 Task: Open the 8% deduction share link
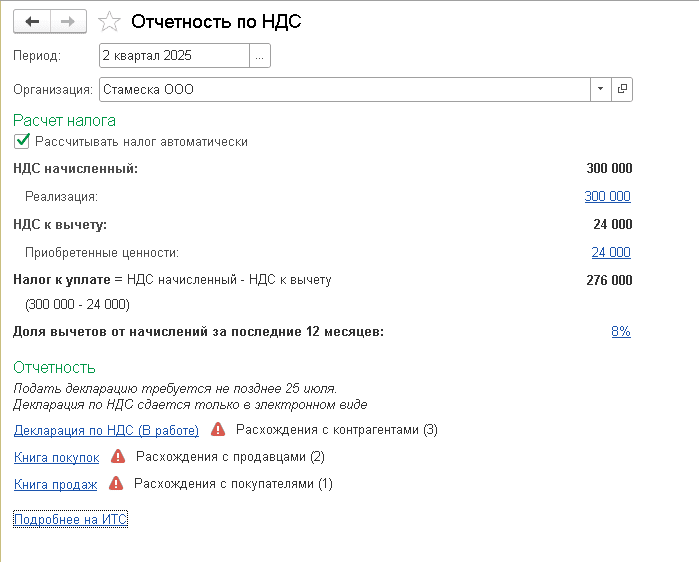pyautogui.click(x=620, y=332)
